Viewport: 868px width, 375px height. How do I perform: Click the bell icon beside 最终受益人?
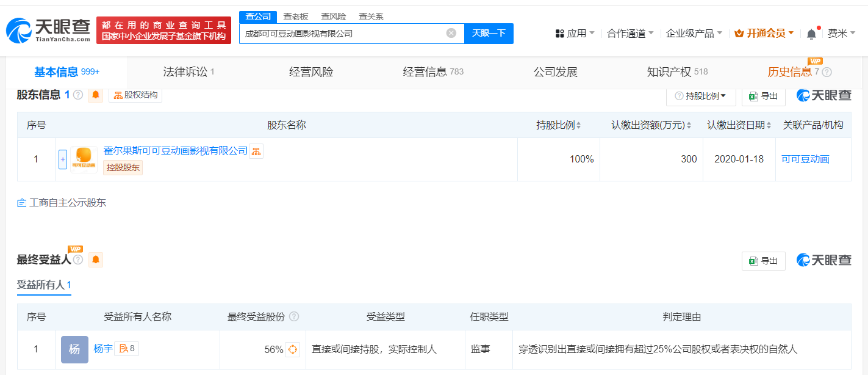[96, 260]
